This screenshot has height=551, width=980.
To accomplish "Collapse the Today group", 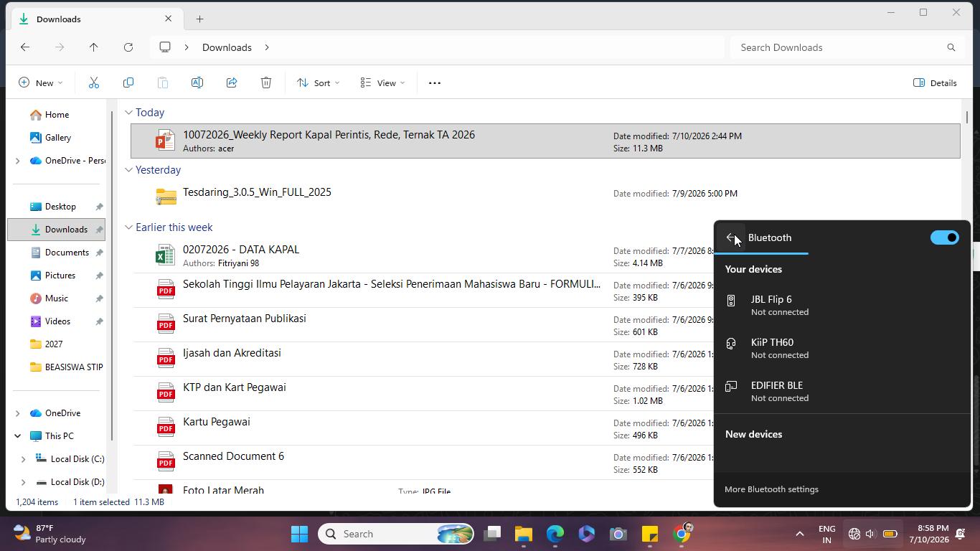I will [128, 113].
